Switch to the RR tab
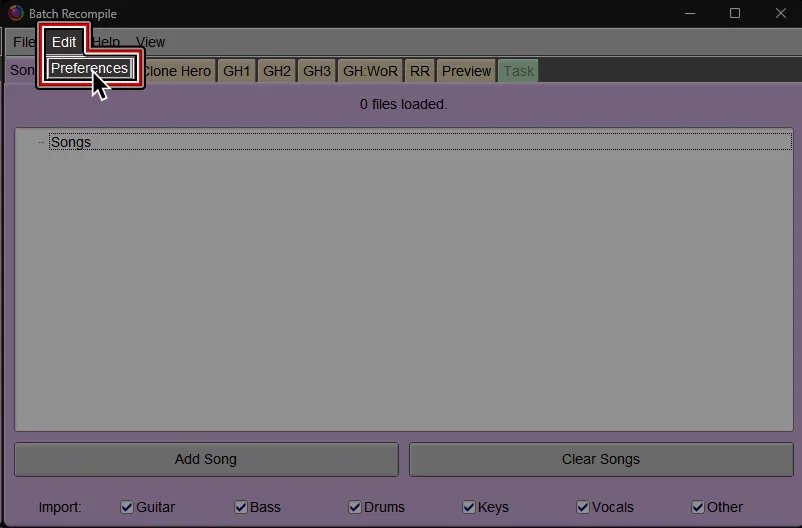This screenshot has width=802, height=528. [x=420, y=71]
